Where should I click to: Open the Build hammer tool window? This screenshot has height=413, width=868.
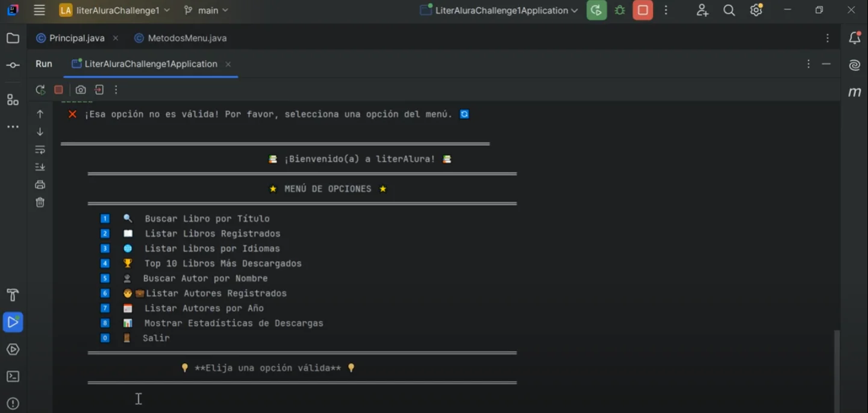pos(13,295)
